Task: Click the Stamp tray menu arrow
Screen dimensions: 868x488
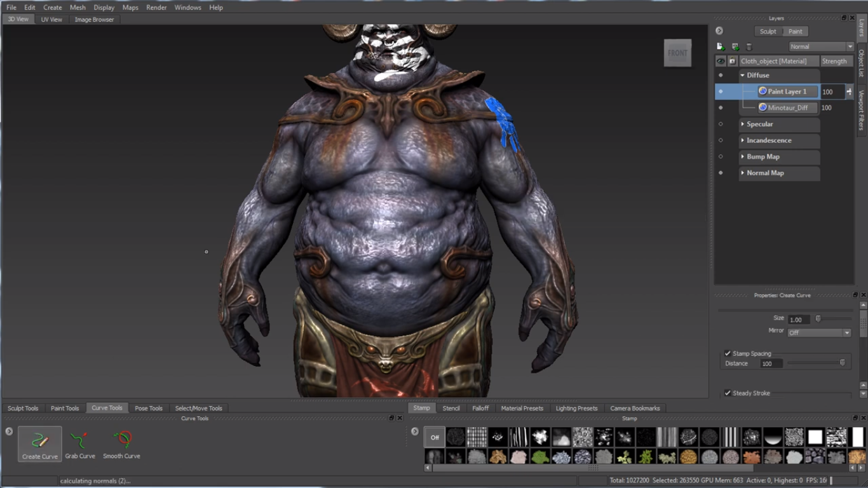Action: click(415, 431)
